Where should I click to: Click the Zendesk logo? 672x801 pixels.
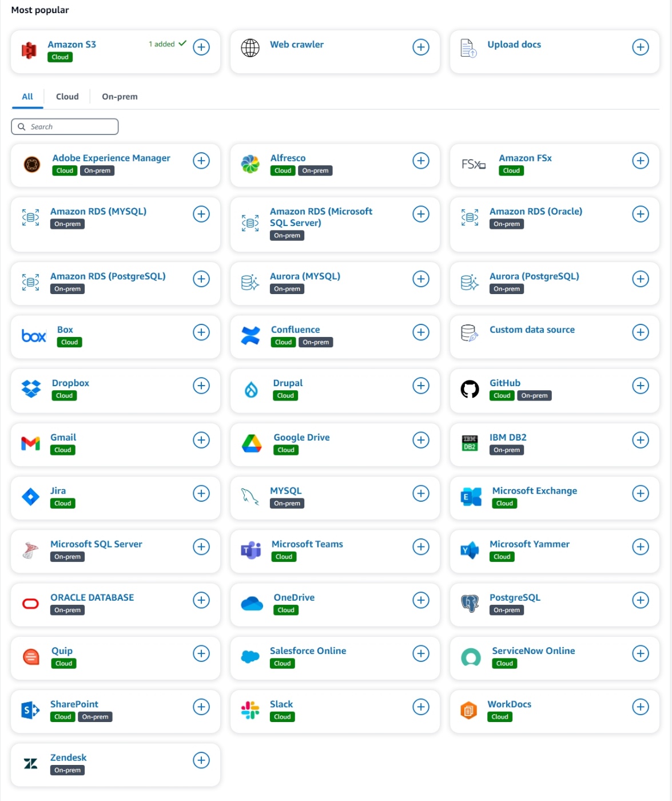(x=31, y=763)
